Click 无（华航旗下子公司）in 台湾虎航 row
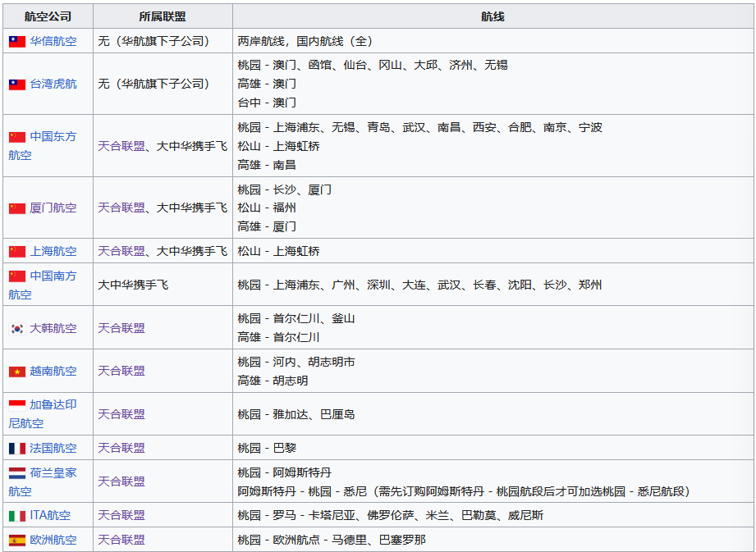This screenshot has height=552, width=756. coord(154,84)
